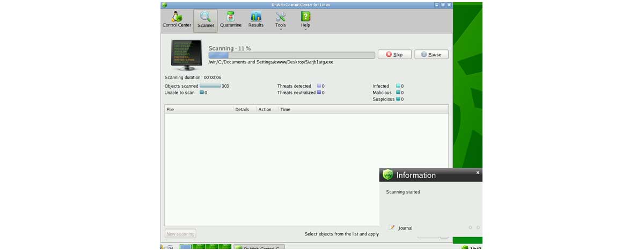Sort list by File column header

click(x=199, y=109)
